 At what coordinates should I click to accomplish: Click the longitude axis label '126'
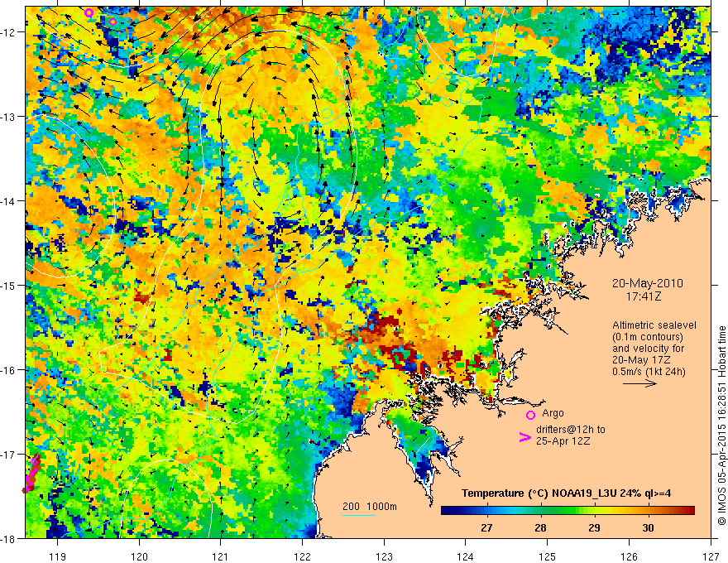pyautogui.click(x=629, y=556)
